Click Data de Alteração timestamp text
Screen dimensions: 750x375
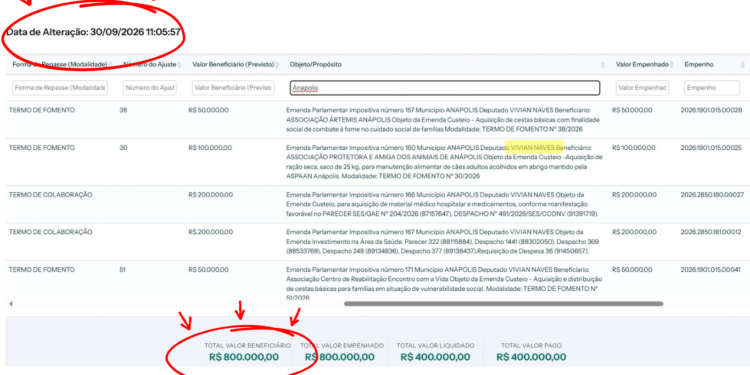click(x=93, y=33)
